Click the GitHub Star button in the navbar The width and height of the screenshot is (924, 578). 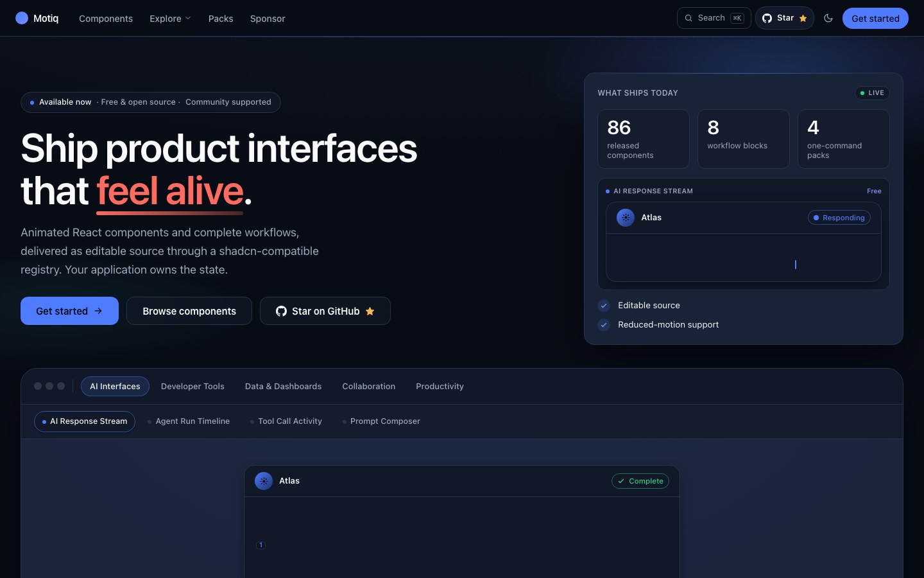pos(785,18)
